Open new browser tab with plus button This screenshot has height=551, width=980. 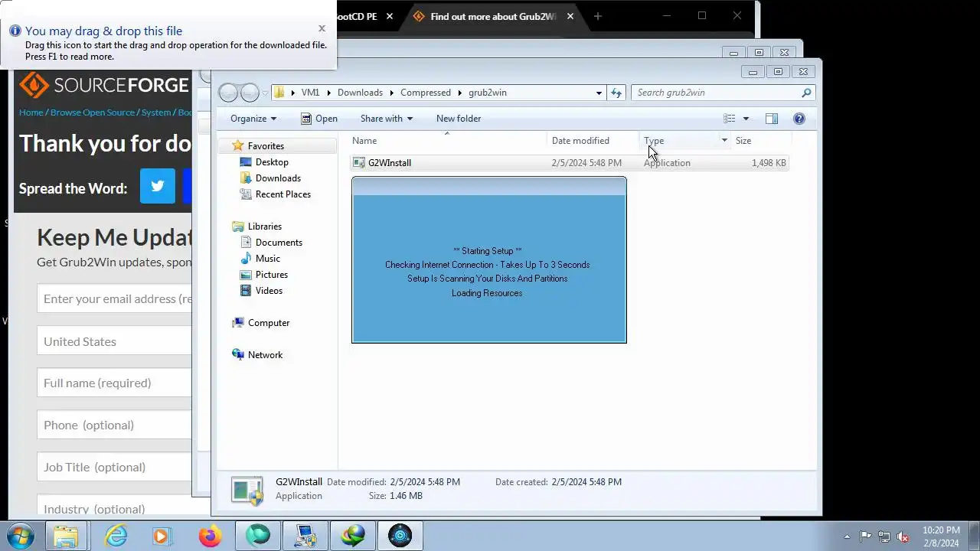[598, 16]
